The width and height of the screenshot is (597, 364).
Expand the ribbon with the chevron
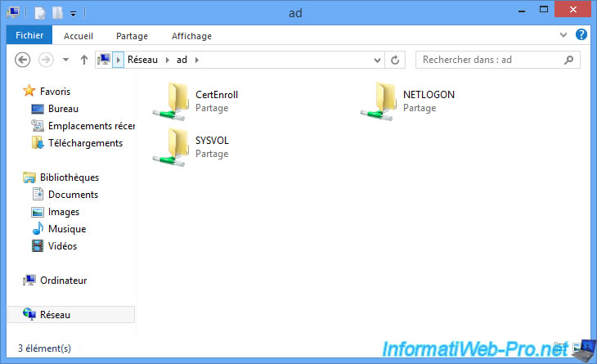(x=564, y=35)
